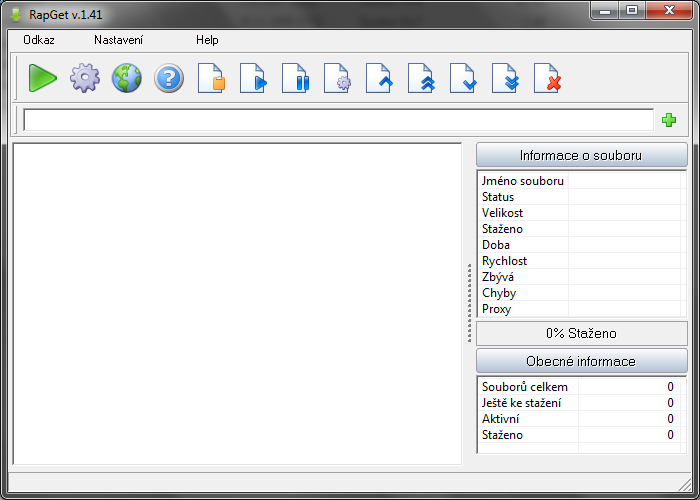The image size is (700, 500).
Task: Start selected file with page-play icon
Action: (253, 78)
